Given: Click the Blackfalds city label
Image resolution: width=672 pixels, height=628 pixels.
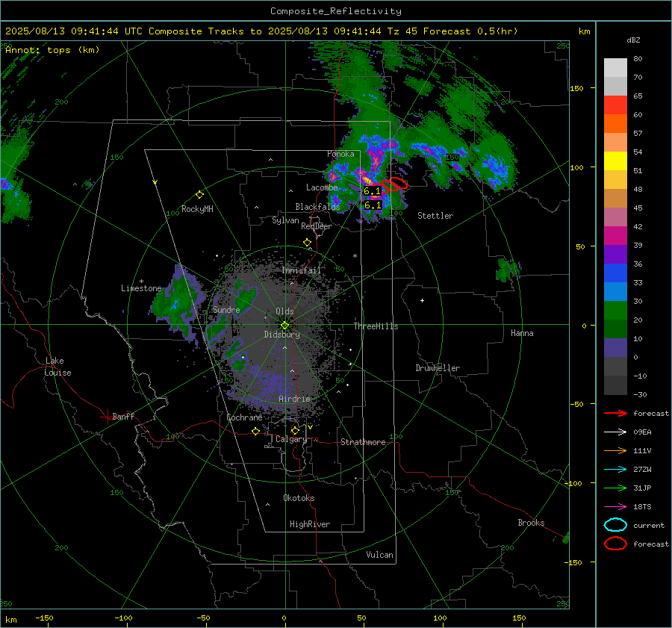Looking at the screenshot, I should click(x=317, y=207).
